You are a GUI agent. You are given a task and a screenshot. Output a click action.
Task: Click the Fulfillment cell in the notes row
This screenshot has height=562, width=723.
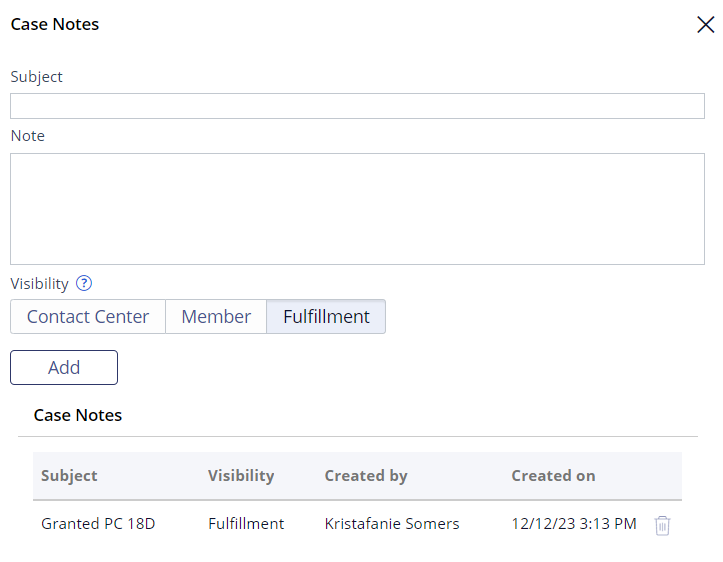[x=246, y=524]
